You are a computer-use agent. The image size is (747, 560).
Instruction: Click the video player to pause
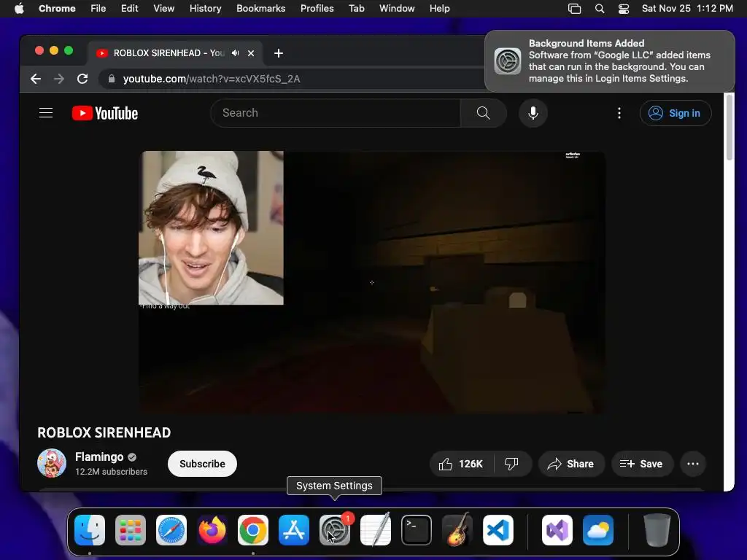coord(372,282)
